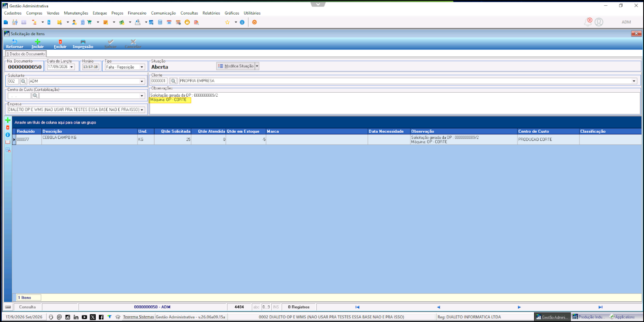Open the shopping cart toolbar icon

(89, 22)
